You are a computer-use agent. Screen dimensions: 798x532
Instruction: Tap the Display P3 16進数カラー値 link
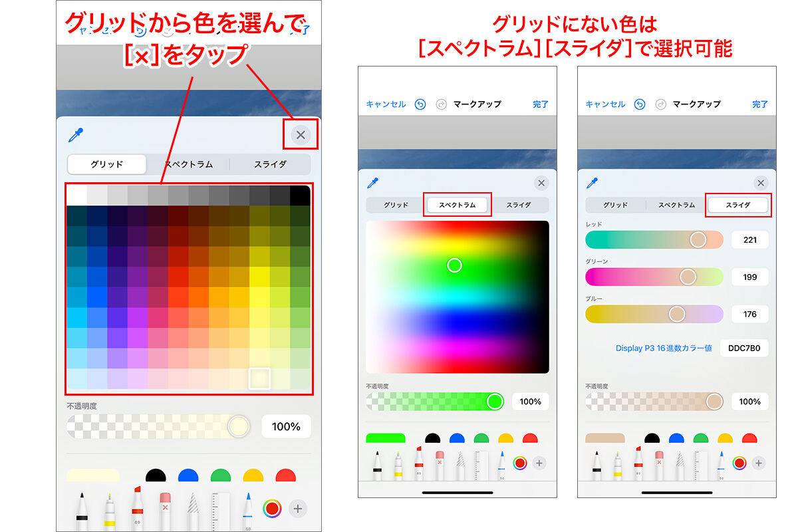pos(664,348)
